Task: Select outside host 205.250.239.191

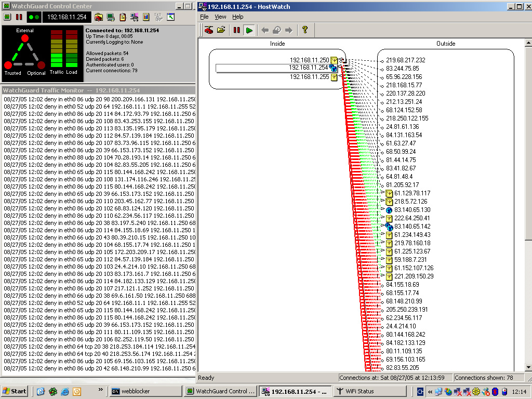Action: point(407,310)
